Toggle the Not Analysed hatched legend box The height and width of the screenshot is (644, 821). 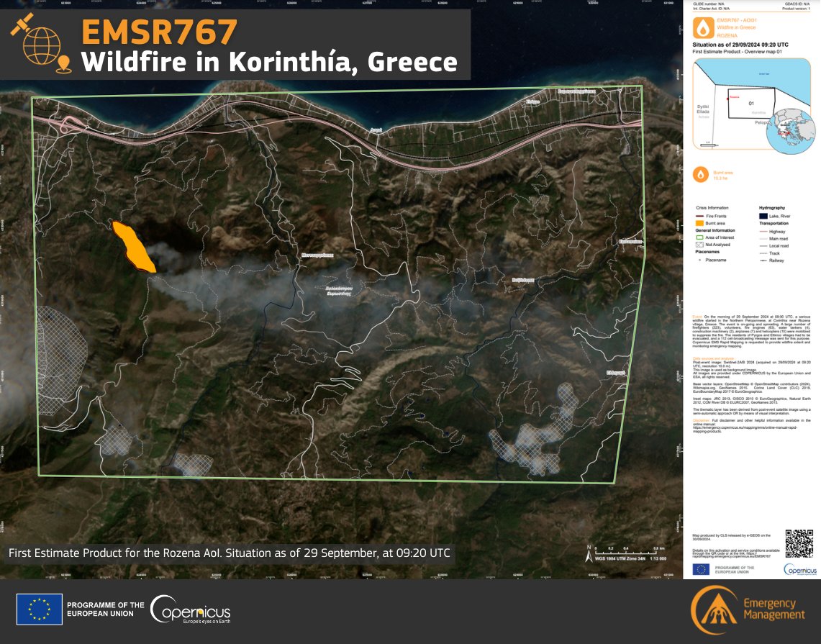pos(699,245)
